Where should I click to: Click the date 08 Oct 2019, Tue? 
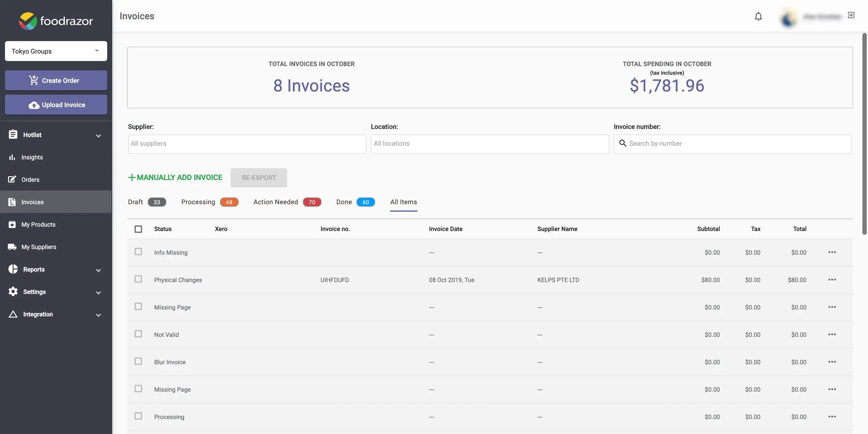pos(451,280)
